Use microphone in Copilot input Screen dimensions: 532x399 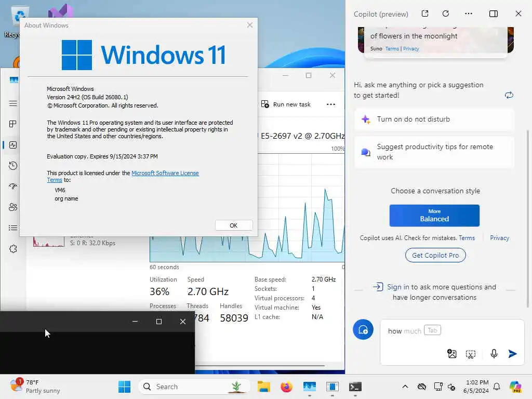click(494, 354)
